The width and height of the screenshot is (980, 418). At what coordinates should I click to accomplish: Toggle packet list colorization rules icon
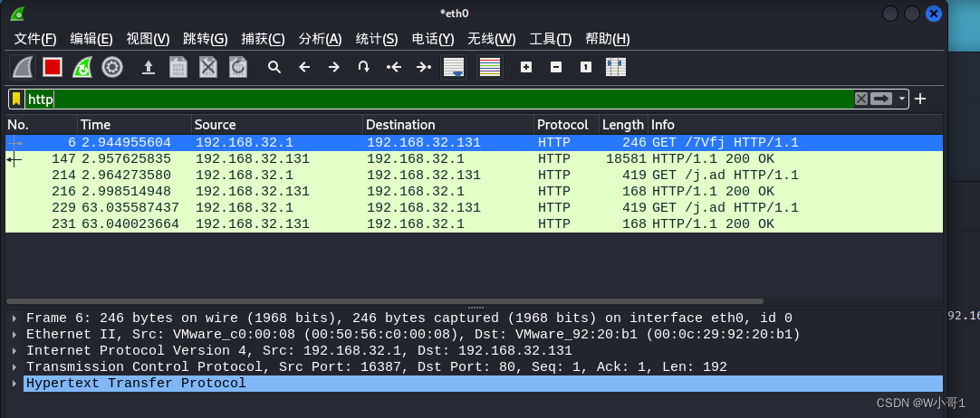(489, 67)
